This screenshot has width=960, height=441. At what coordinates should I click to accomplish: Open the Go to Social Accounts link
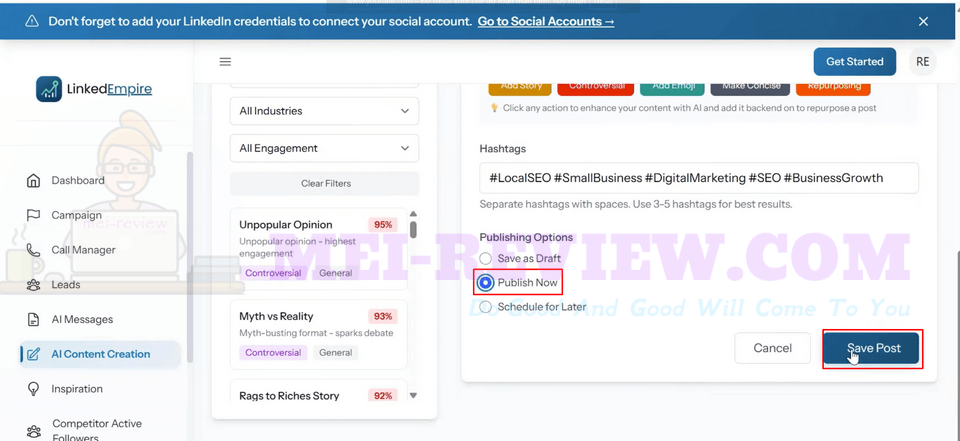pos(546,21)
